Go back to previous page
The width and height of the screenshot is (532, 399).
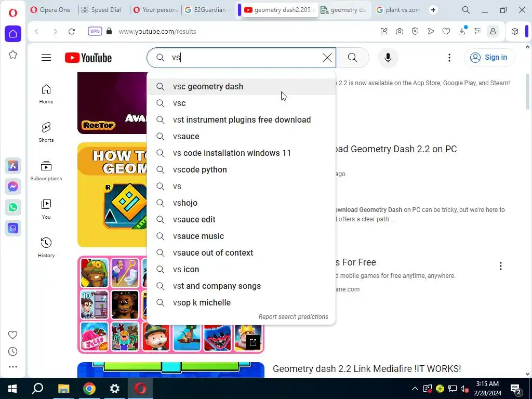(37, 32)
